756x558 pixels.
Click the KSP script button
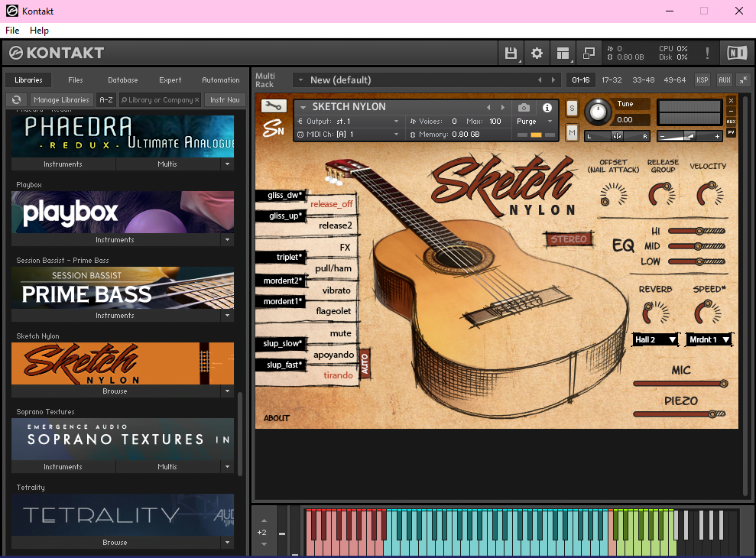(x=702, y=80)
